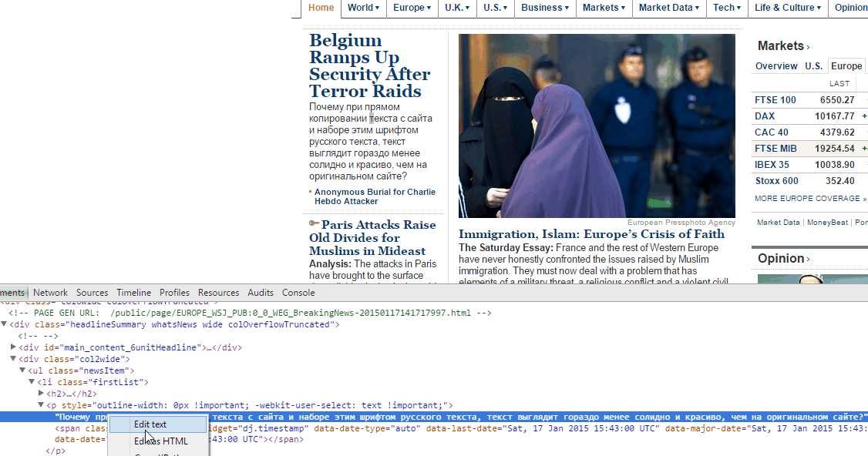Open the U.K. navigation menu

coord(457,8)
